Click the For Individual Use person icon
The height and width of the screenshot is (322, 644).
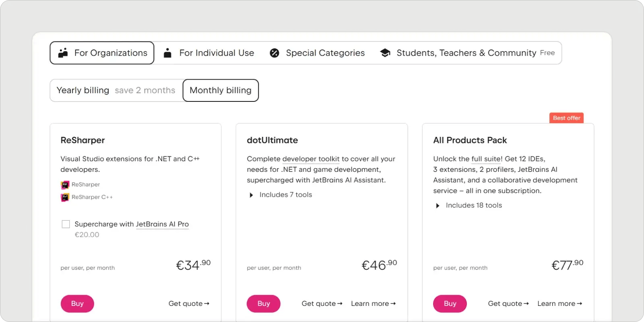coord(167,53)
